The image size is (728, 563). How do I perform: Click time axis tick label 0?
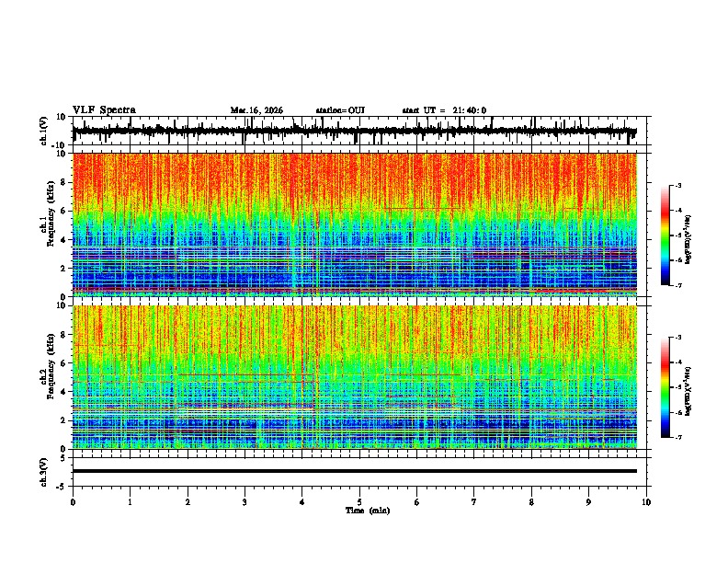[73, 502]
